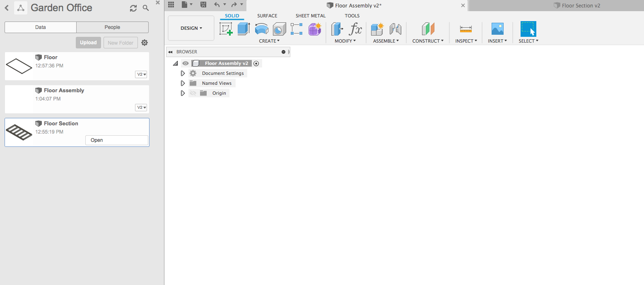The image size is (644, 285).
Task: Activate the Extrude tool
Action: (243, 28)
